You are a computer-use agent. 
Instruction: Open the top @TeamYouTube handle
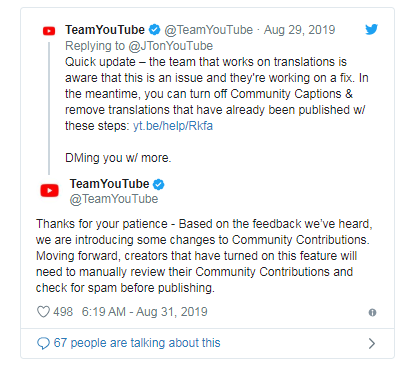pyautogui.click(x=209, y=30)
